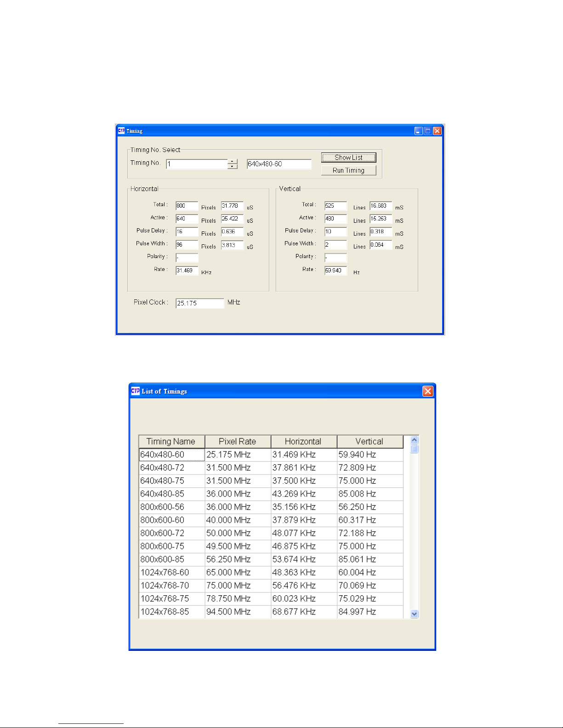
Task: Click Horizontal Active pixels field
Action: [x=187, y=219]
